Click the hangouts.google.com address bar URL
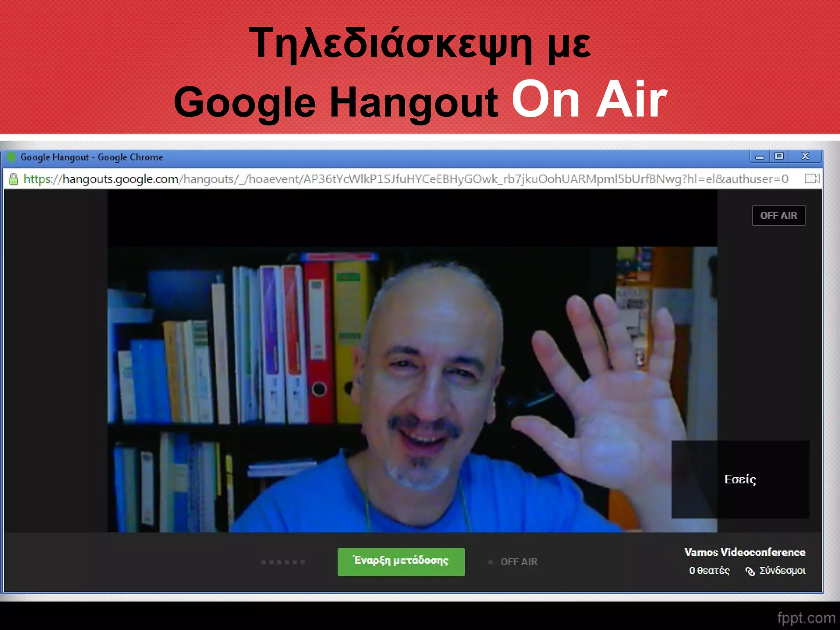 click(406, 179)
